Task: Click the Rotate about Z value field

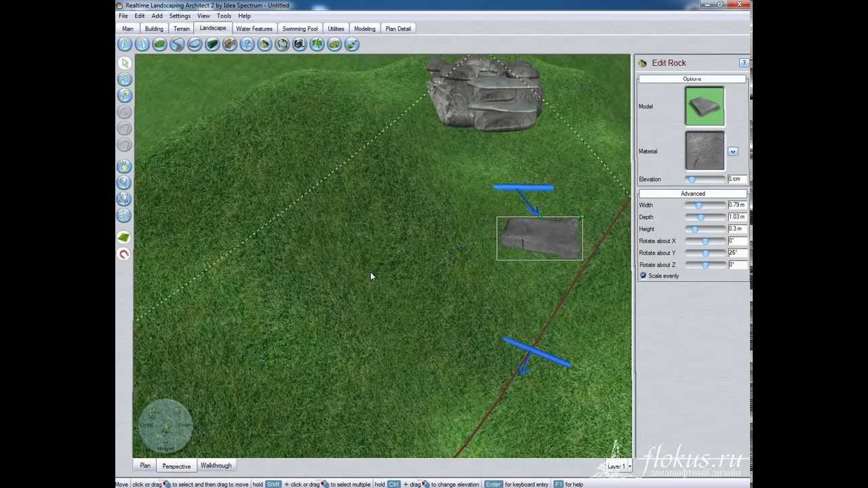Action: click(737, 265)
